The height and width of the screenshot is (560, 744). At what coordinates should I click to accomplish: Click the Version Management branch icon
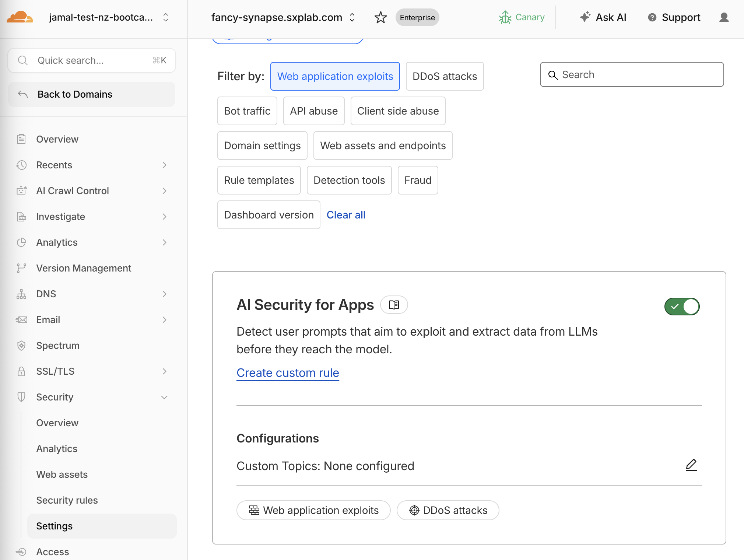coord(21,268)
